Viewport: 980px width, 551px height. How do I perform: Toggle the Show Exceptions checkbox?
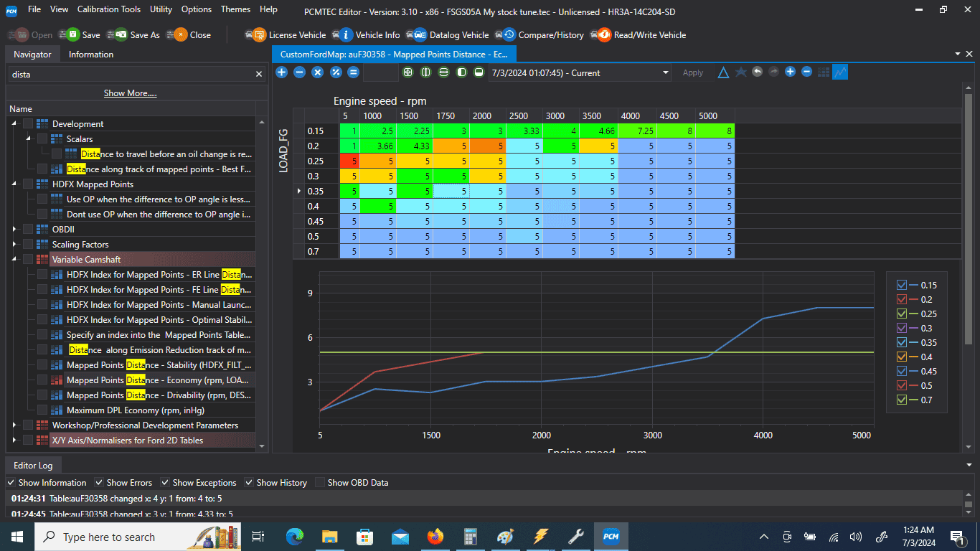pyautogui.click(x=166, y=482)
